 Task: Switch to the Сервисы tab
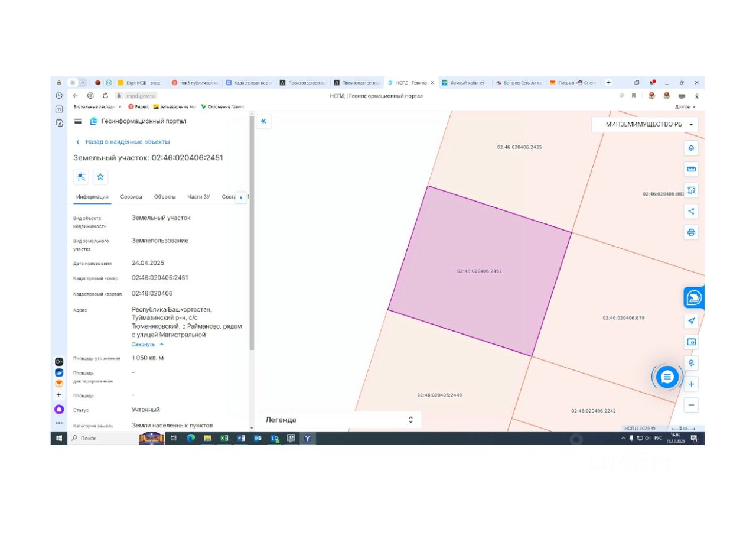[131, 197]
